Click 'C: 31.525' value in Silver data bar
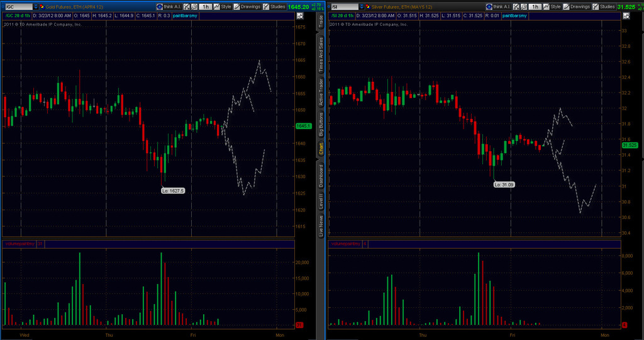 (x=472, y=16)
